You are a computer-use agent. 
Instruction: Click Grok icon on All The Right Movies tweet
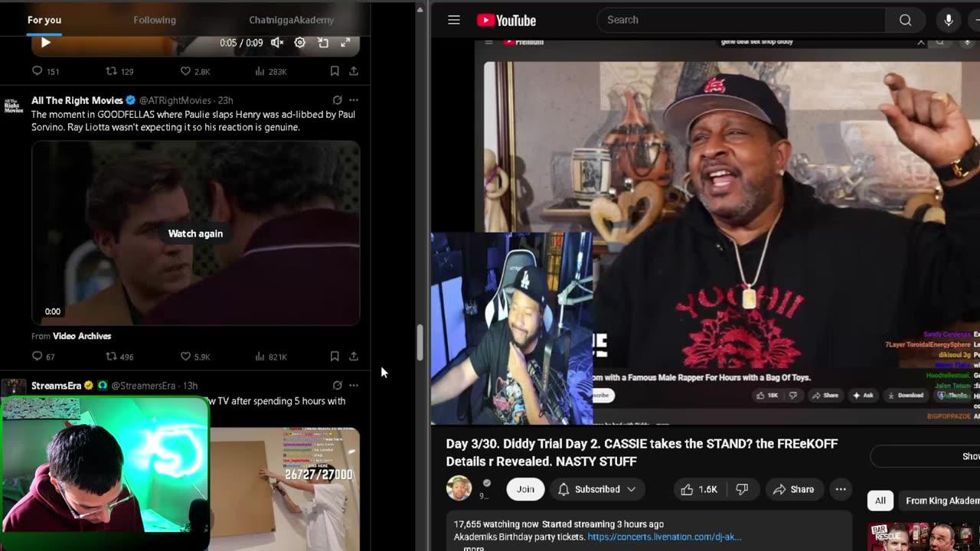[337, 100]
